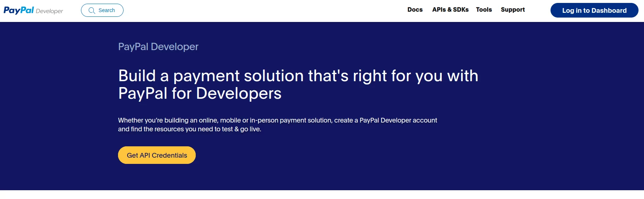Open the Tools menu
Screen dimensions: 644x199
coord(484,10)
